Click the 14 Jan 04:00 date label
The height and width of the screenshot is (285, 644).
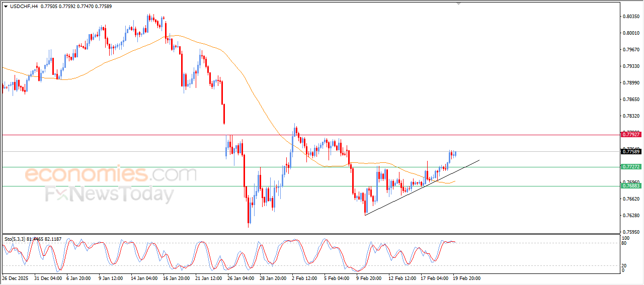pos(144,278)
